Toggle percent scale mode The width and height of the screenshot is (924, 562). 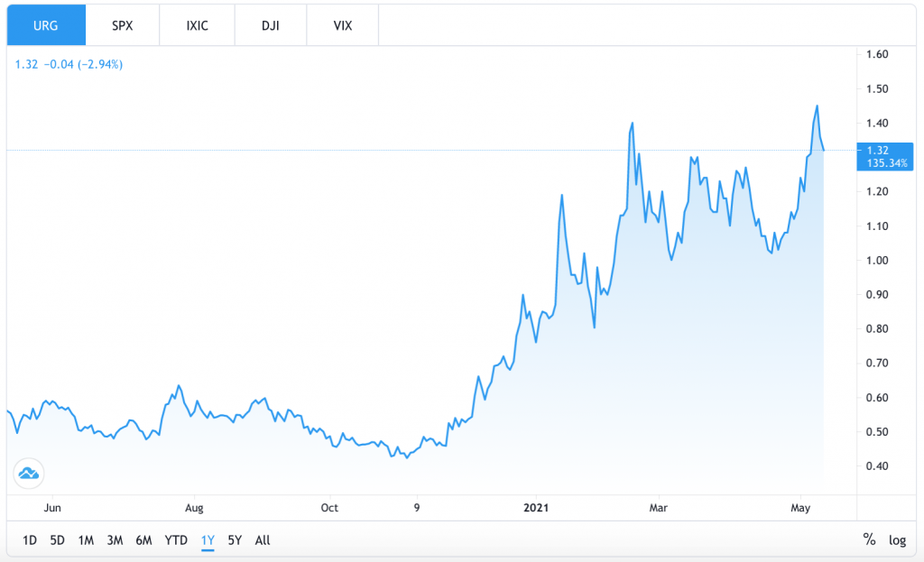click(x=869, y=540)
